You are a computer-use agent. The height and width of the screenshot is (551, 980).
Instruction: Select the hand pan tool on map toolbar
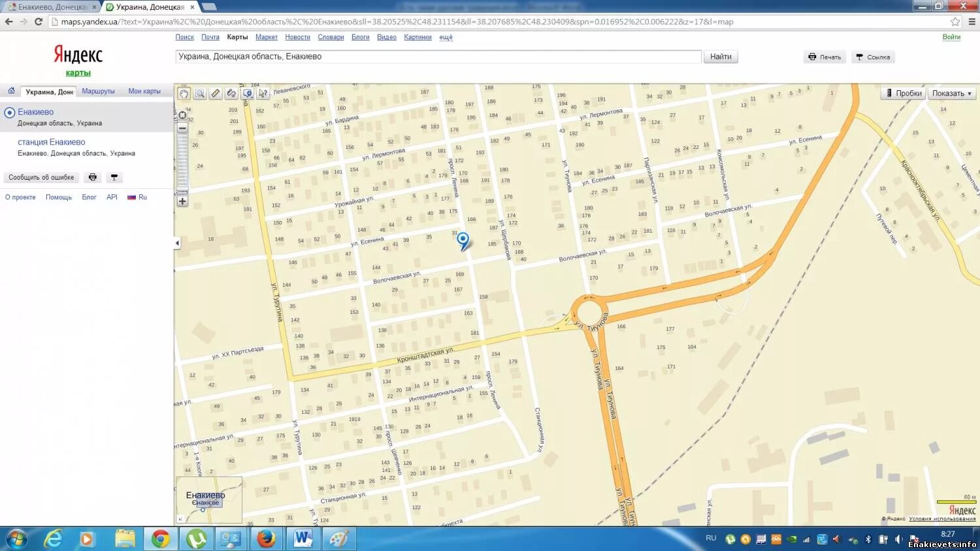[x=184, y=93]
